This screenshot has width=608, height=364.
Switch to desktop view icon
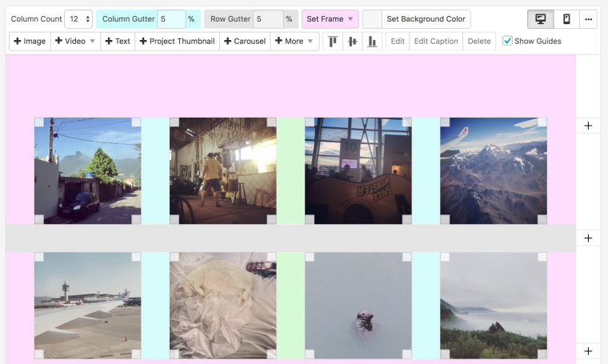pos(540,19)
